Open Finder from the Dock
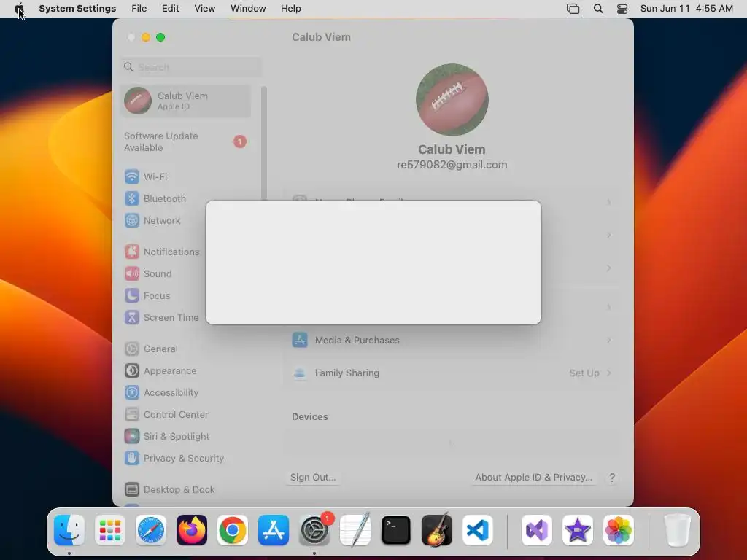 coord(69,530)
